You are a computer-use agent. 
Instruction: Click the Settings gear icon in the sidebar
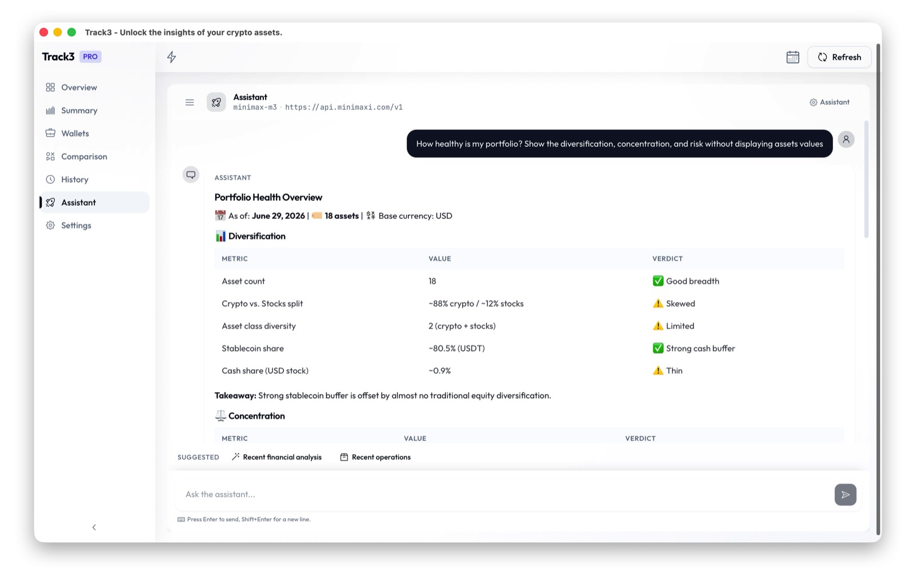pyautogui.click(x=50, y=226)
